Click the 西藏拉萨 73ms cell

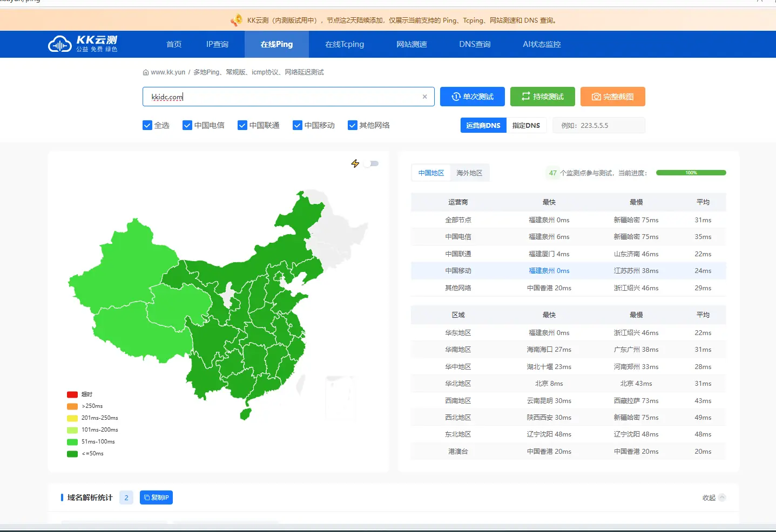tap(636, 401)
